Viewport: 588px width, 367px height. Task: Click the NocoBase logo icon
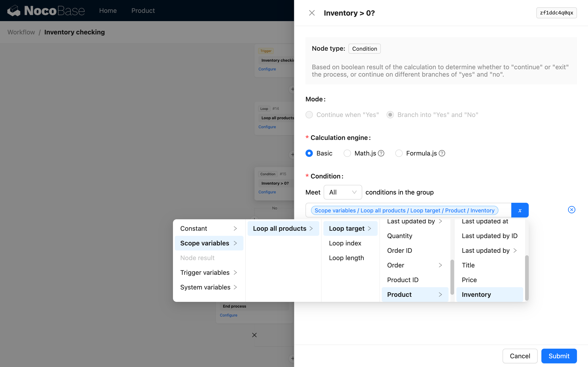tap(14, 11)
